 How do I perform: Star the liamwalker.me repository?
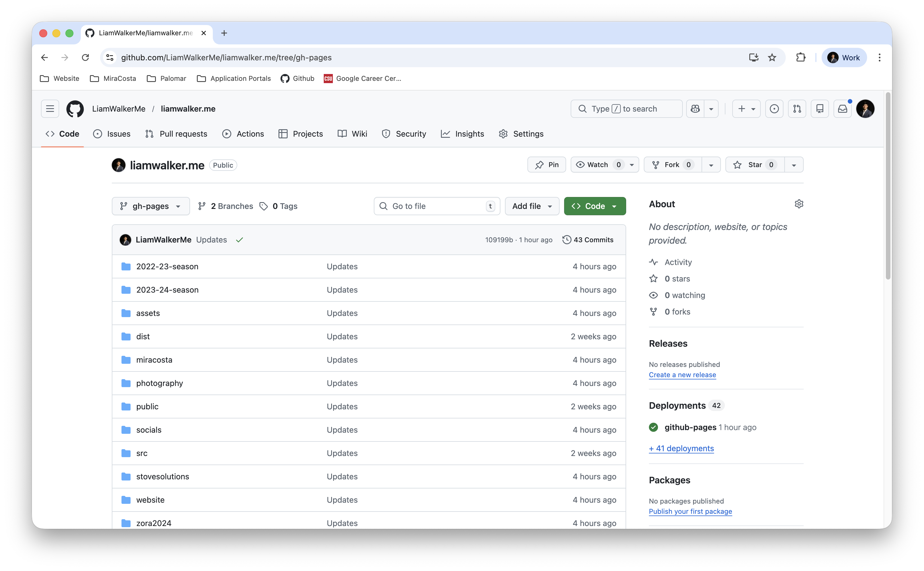point(754,165)
